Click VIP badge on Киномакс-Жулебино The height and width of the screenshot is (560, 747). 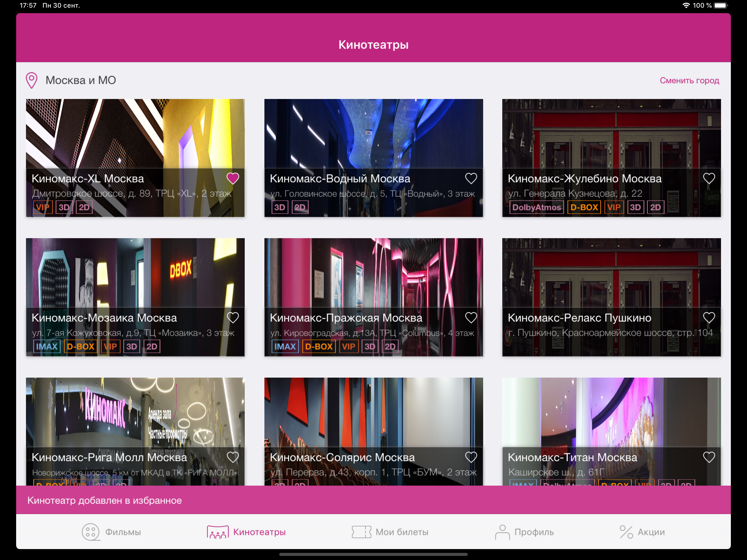tap(614, 207)
